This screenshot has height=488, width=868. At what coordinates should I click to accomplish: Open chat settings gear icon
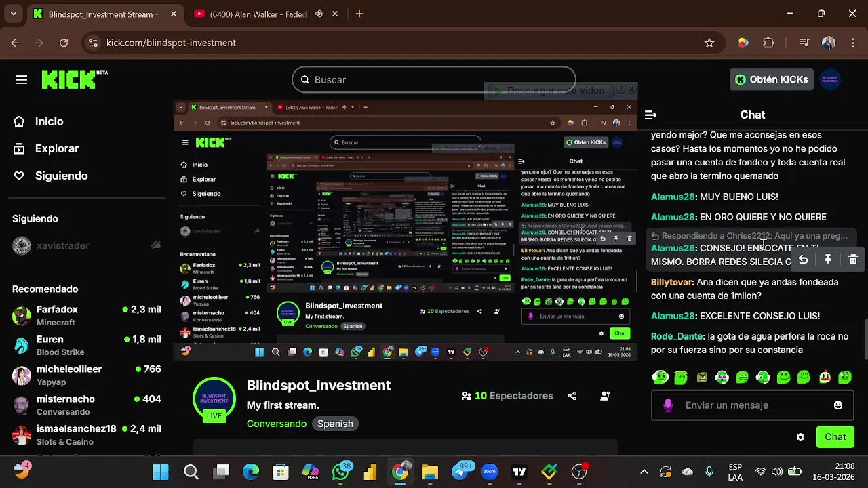tap(800, 437)
